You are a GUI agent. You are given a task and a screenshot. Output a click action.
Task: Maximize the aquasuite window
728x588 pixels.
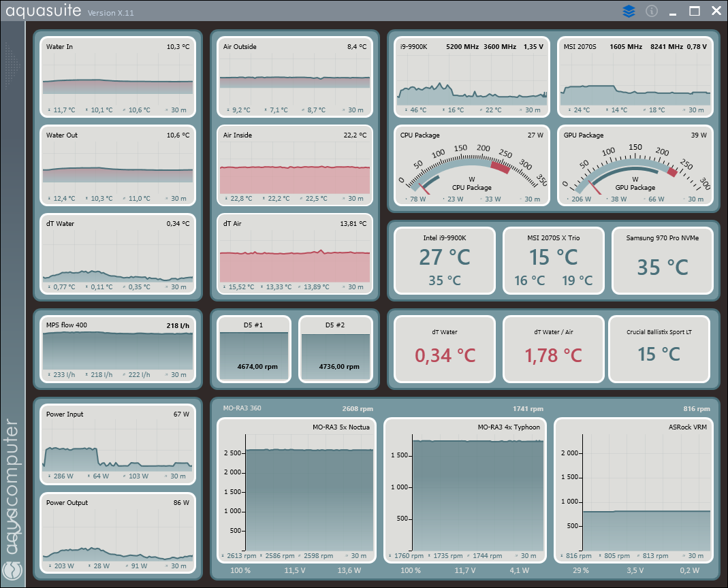(695, 11)
